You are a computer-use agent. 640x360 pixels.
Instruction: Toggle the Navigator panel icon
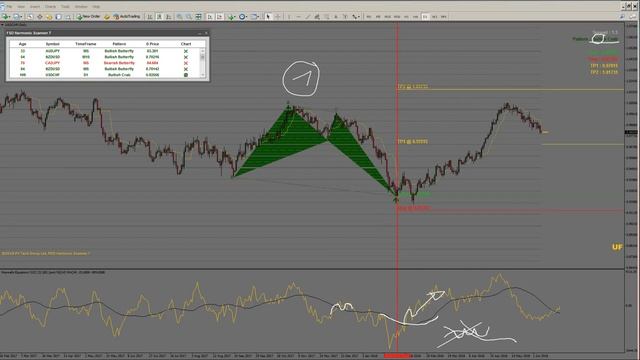coord(49,17)
